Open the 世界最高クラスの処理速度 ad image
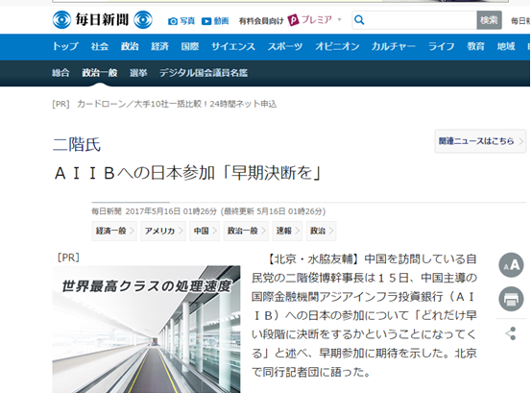532x393 pixels. point(146,330)
